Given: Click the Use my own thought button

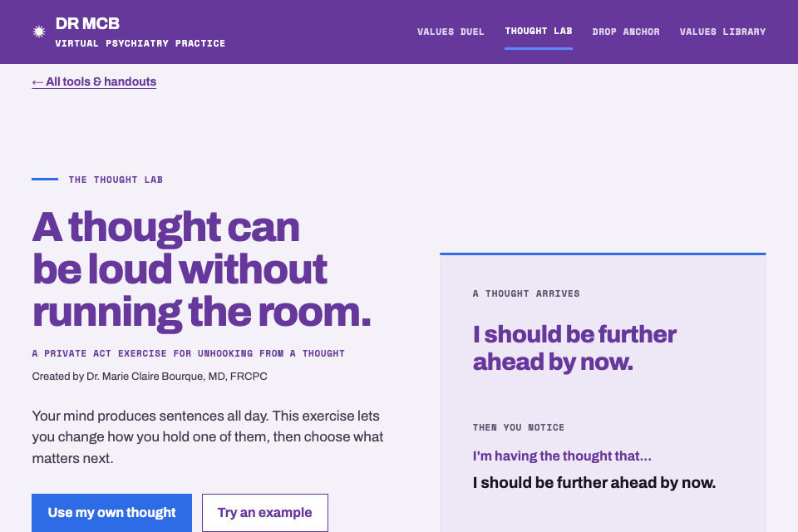Looking at the screenshot, I should (x=112, y=512).
